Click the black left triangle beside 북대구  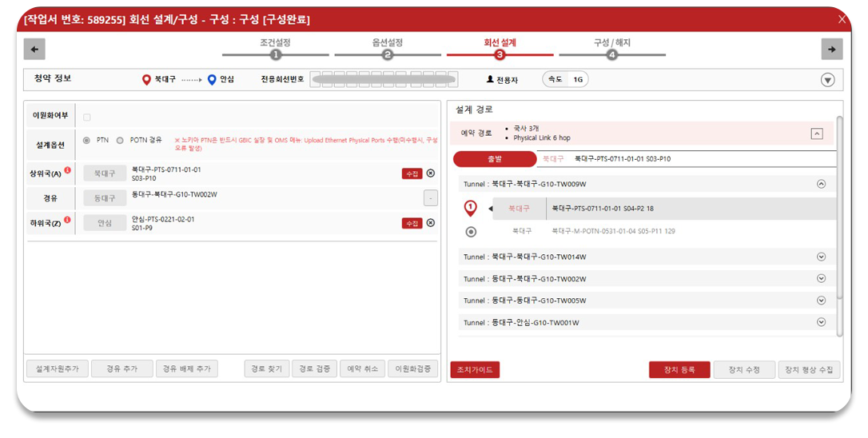[x=490, y=209]
